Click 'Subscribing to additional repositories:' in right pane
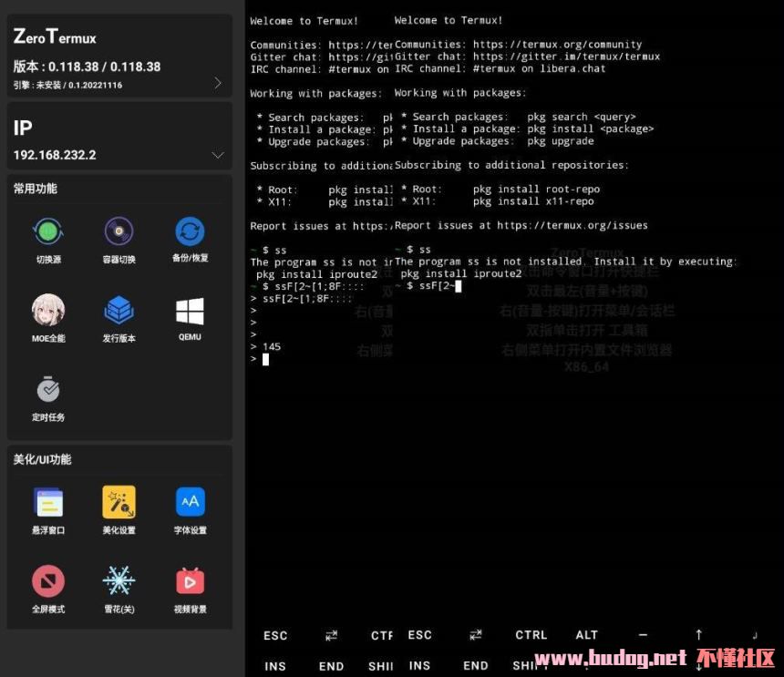Image resolution: width=784 pixels, height=677 pixels. (511, 165)
